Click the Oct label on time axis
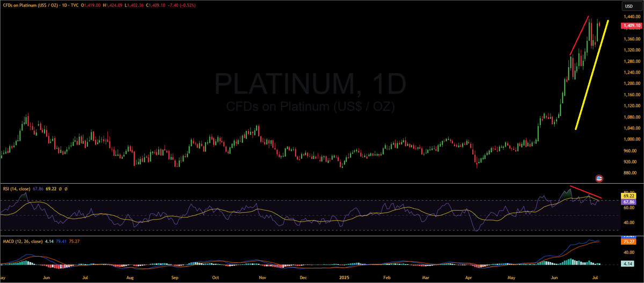644x283 pixels. 215,279
